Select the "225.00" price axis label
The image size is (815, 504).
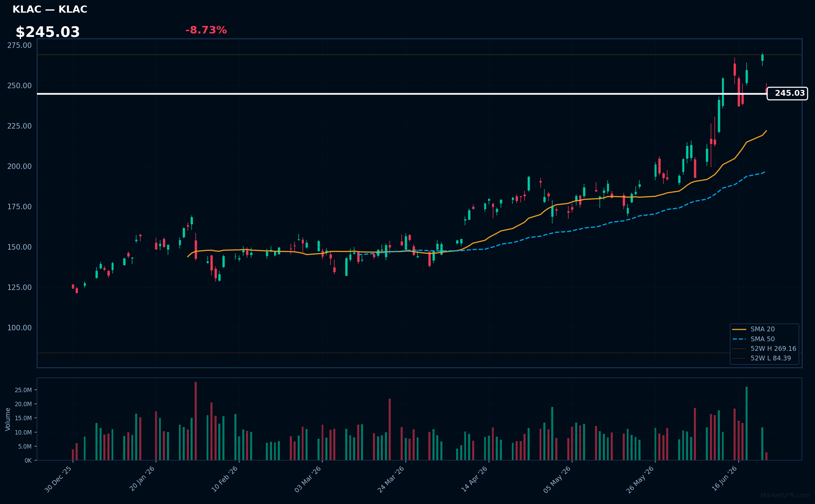[20, 126]
